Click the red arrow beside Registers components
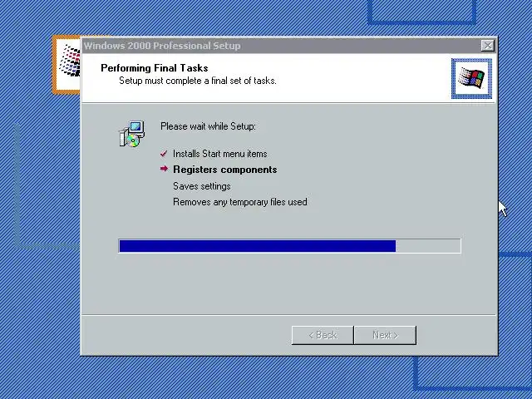The height and width of the screenshot is (399, 532). click(x=165, y=169)
